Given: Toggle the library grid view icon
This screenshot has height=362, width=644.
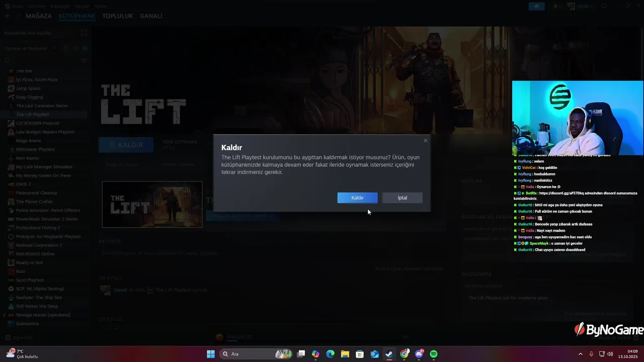Looking at the screenshot, I should 84,33.
